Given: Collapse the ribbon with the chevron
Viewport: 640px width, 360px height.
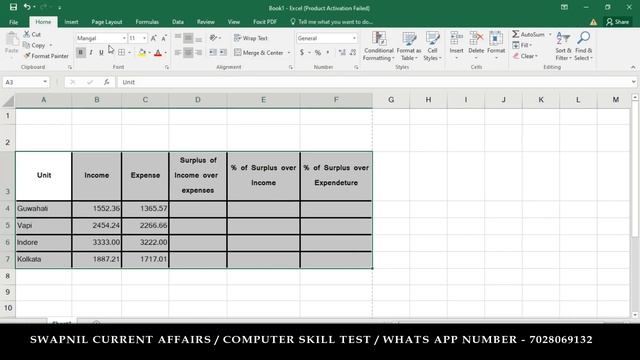Looking at the screenshot, I should (633, 67).
